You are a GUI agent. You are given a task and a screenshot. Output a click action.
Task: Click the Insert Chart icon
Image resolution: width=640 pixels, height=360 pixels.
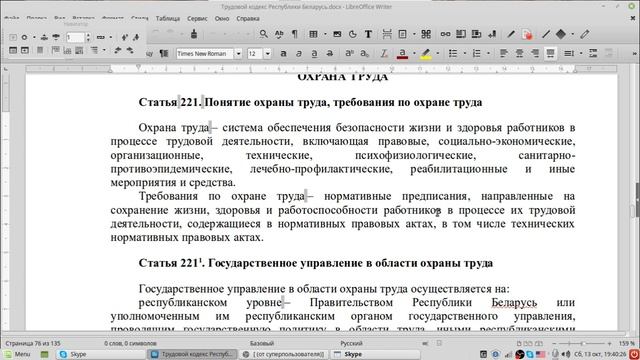pos(353,34)
